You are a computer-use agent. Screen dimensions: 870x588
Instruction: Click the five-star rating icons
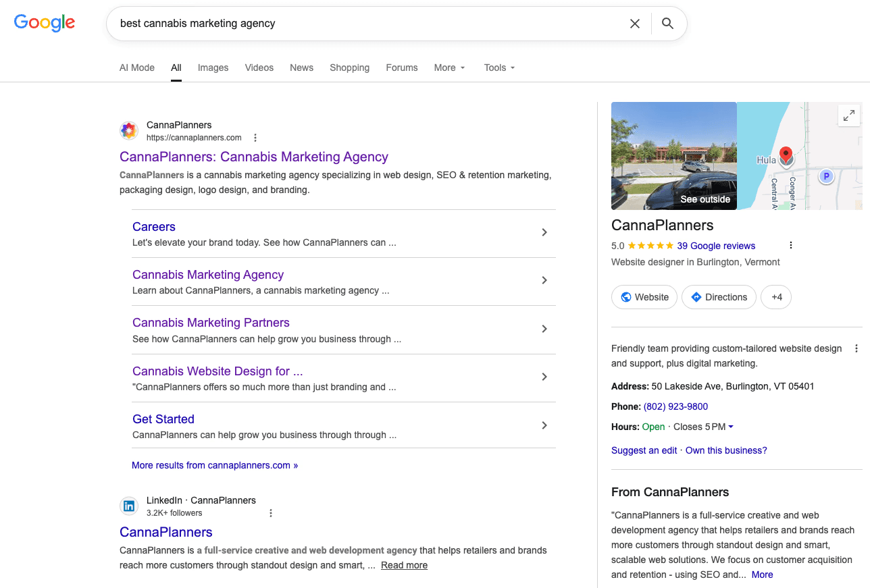(x=650, y=246)
